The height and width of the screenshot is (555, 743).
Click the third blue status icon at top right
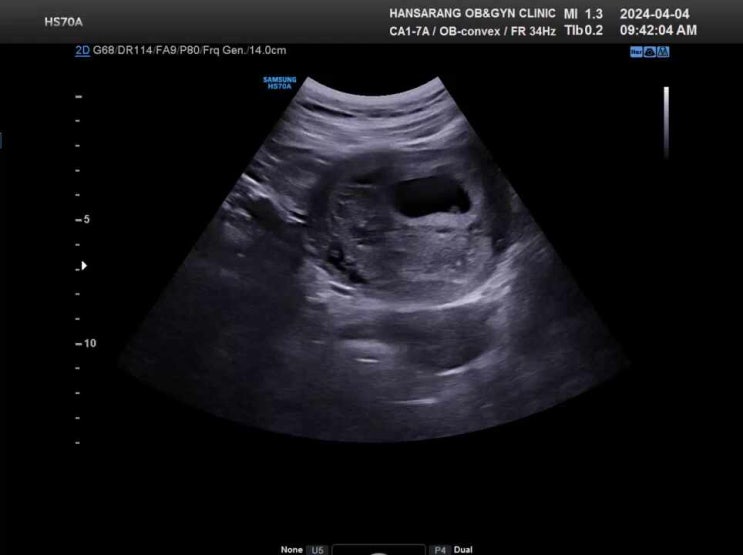(662, 52)
